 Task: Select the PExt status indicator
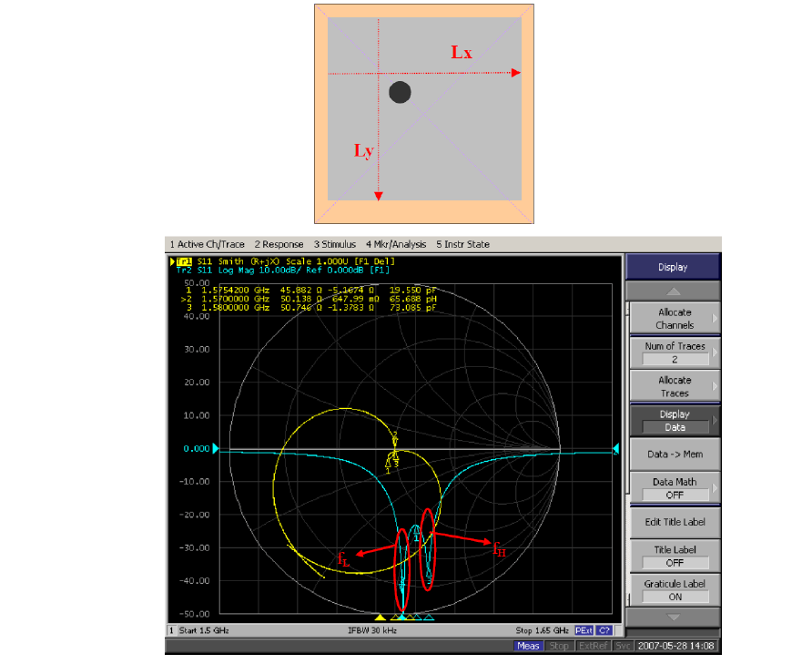pos(584,630)
